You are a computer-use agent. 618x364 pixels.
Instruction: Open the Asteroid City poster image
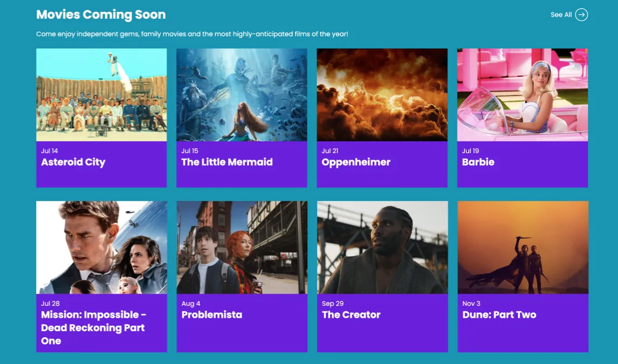(101, 95)
